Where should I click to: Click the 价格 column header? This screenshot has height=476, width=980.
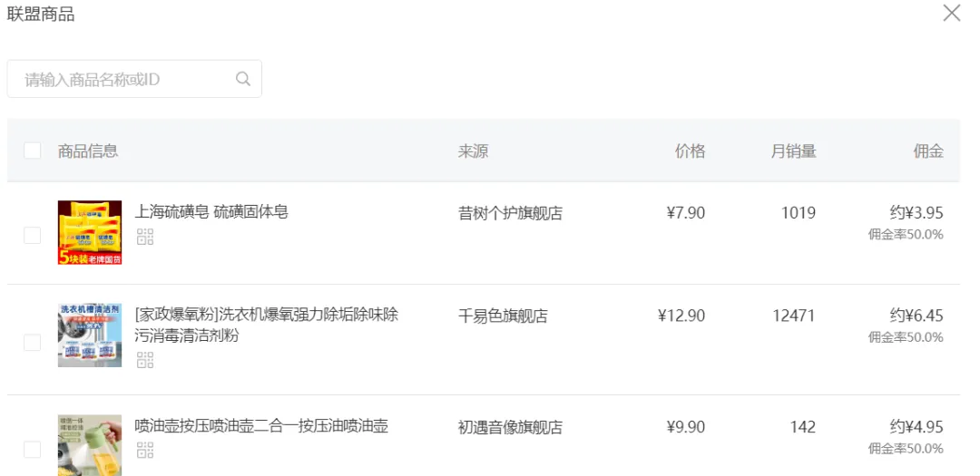pyautogui.click(x=690, y=151)
